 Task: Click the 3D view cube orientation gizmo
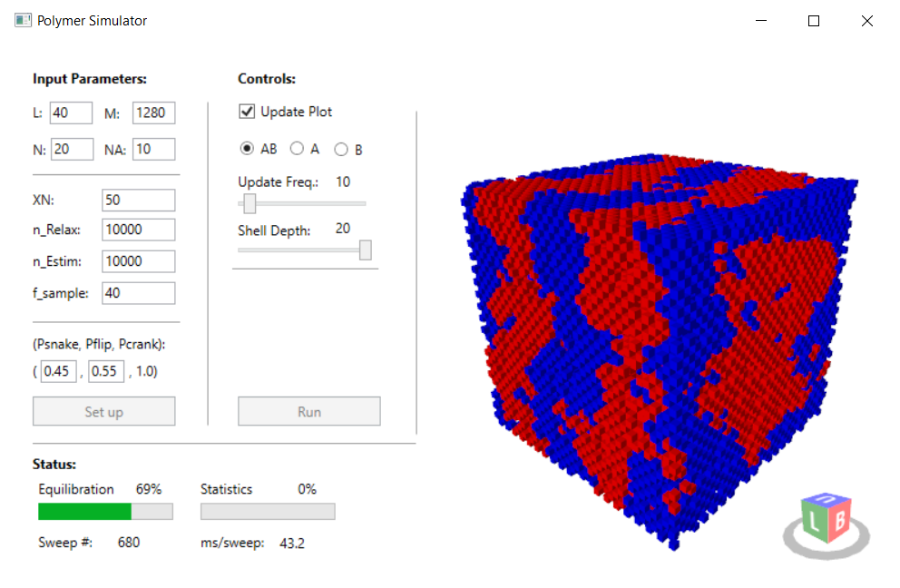coord(825,522)
